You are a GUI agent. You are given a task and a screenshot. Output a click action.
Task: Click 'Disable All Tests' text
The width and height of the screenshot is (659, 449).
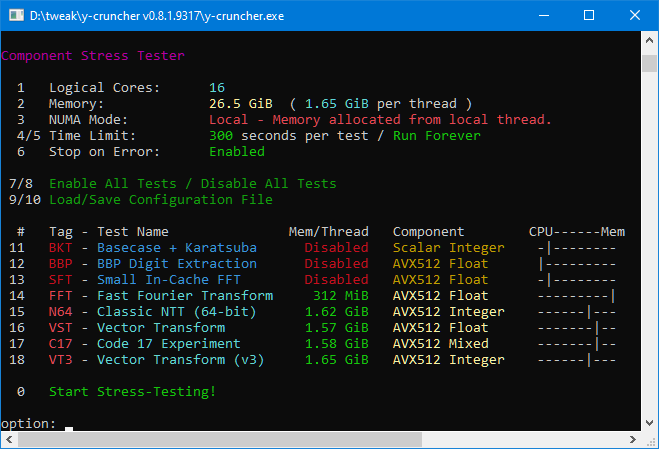(x=269, y=183)
